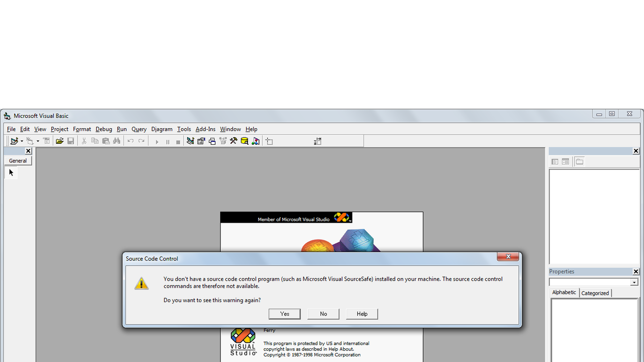
Task: Open the Add Project dropdown arrow
Action: click(x=22, y=141)
